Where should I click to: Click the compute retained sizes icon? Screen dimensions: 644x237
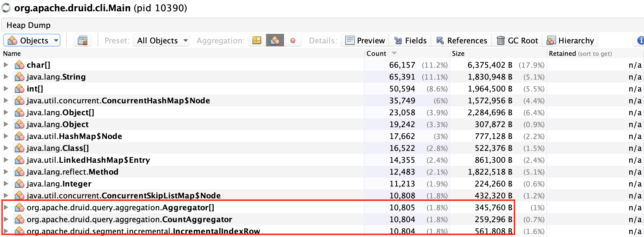(82, 40)
